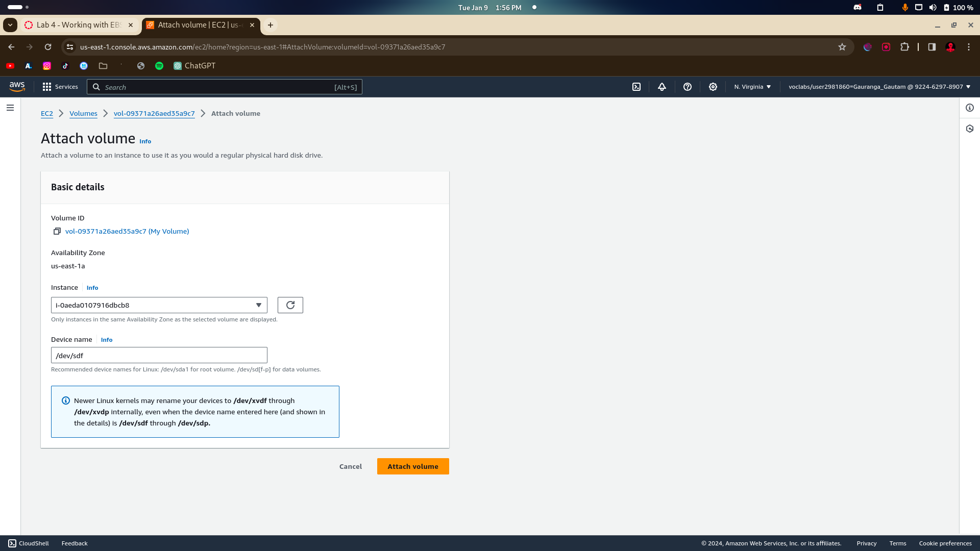980x551 pixels.
Task: Refresh the instance list
Action: (290, 305)
